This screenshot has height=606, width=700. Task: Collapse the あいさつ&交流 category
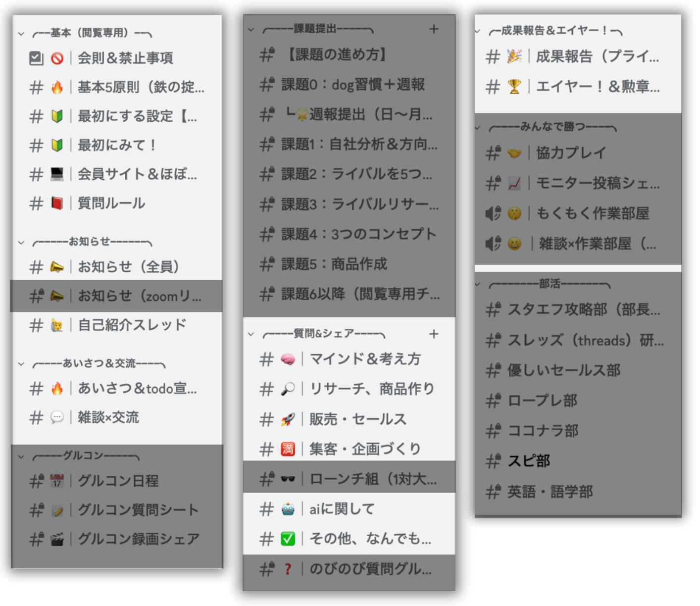pos(21,364)
